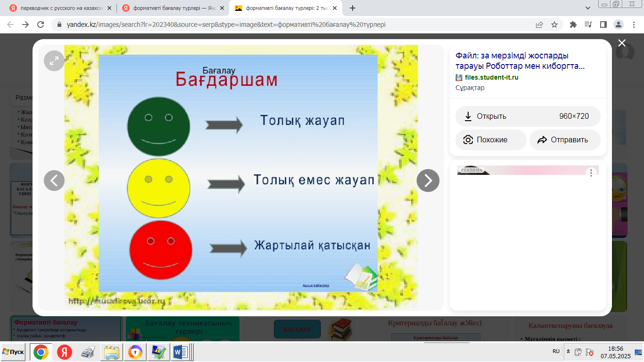Click the 'Открыть' button
The width and height of the screenshot is (644, 362).
tap(528, 116)
